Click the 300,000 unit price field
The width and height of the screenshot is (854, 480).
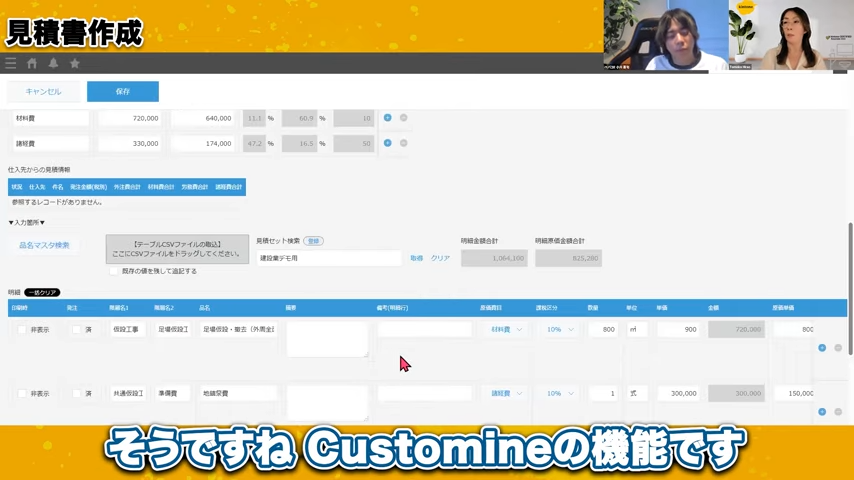coord(678,393)
